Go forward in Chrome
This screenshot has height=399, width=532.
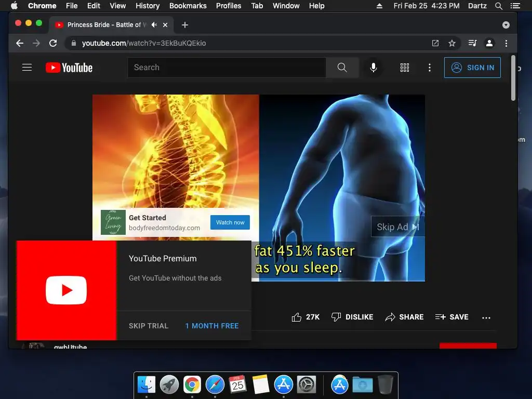pos(36,43)
